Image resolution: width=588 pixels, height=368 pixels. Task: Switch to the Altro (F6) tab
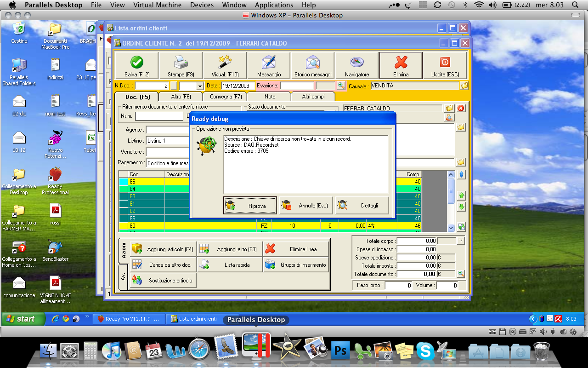click(181, 97)
